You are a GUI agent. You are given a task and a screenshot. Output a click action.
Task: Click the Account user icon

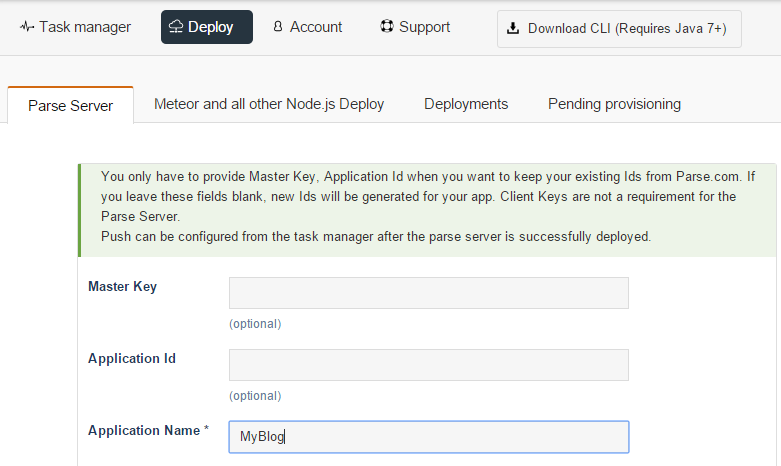click(278, 26)
